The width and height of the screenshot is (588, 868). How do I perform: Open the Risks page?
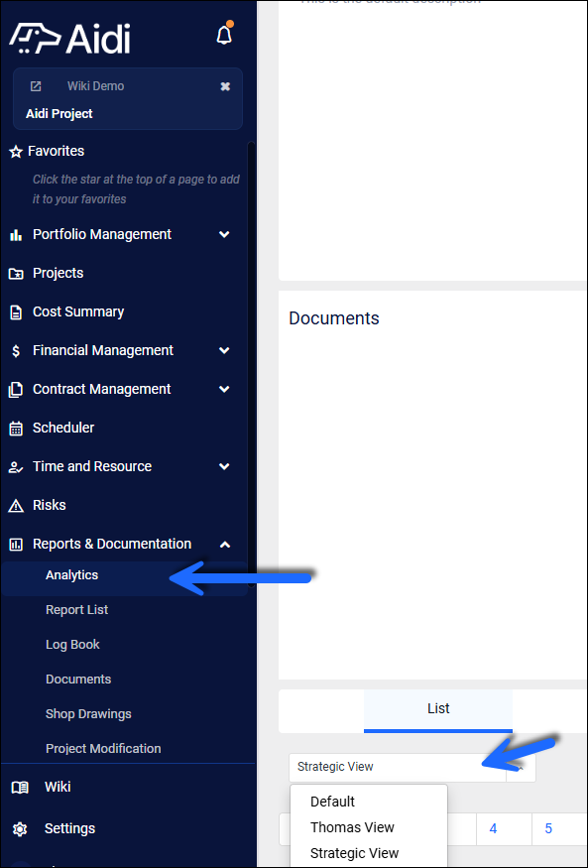pos(50,505)
